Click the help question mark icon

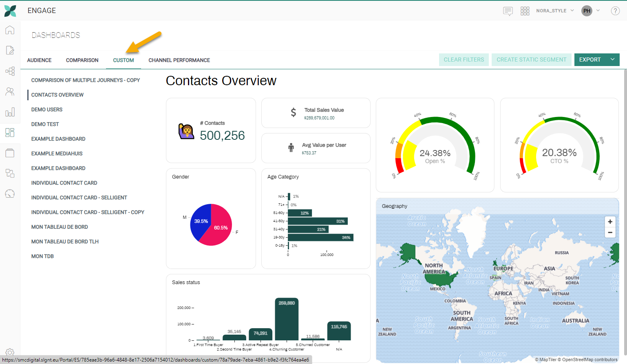615,11
